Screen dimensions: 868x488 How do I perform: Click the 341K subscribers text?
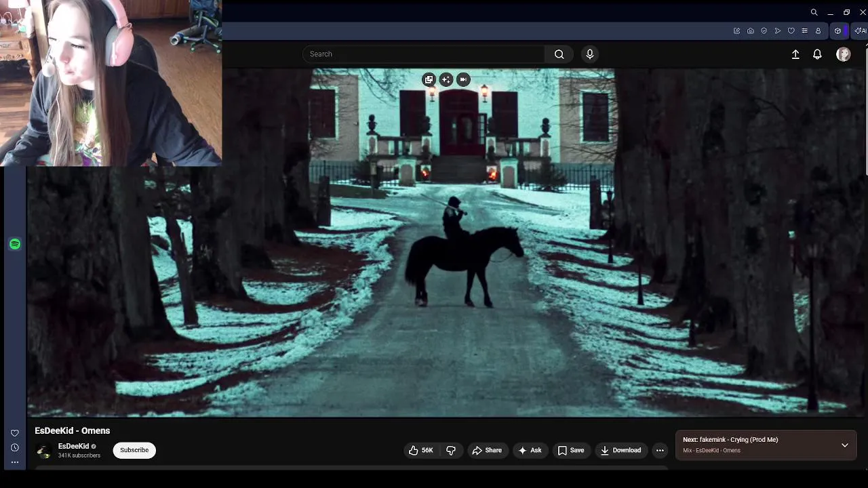(x=79, y=455)
